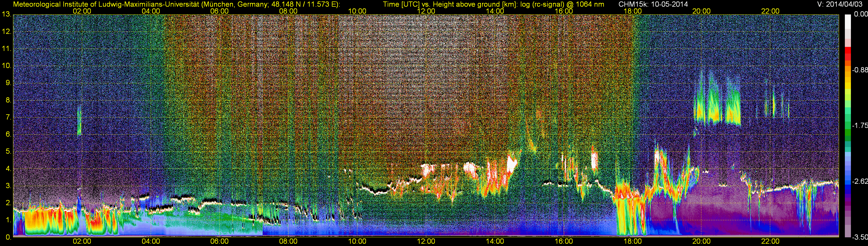Select the 06:00 label on the top time axis
This screenshot has width=868, height=246.
coord(219,11)
